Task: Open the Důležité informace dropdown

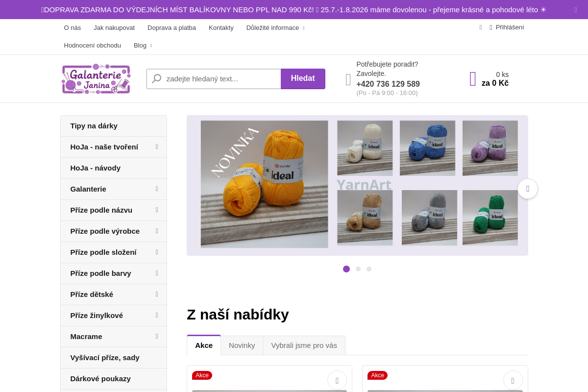Action: coord(275,27)
